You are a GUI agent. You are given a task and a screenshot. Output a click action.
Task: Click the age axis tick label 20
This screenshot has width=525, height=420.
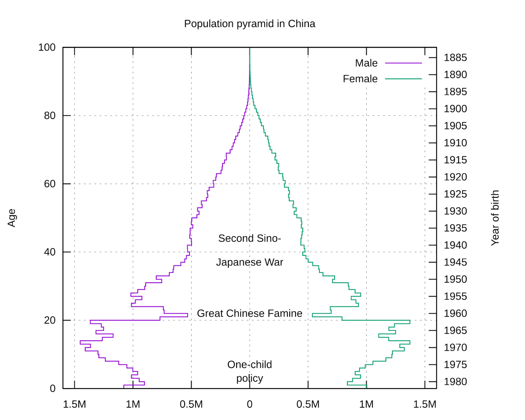coord(50,320)
